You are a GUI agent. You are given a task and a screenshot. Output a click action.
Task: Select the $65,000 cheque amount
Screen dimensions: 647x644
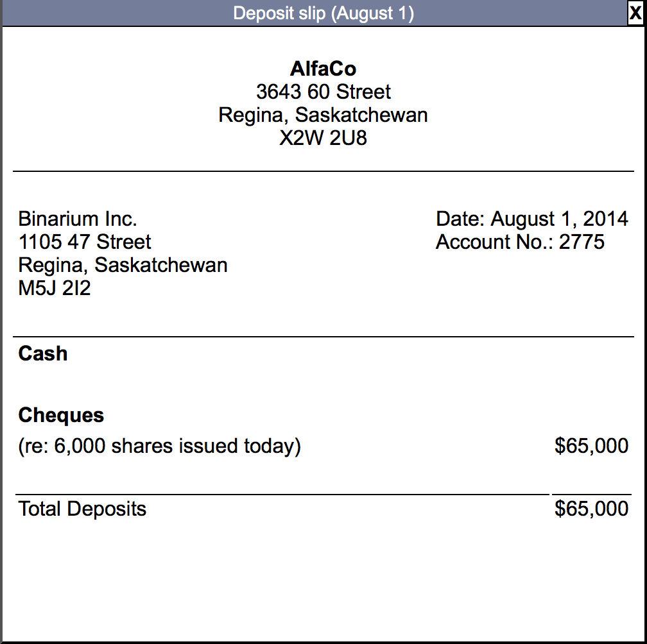pos(591,445)
